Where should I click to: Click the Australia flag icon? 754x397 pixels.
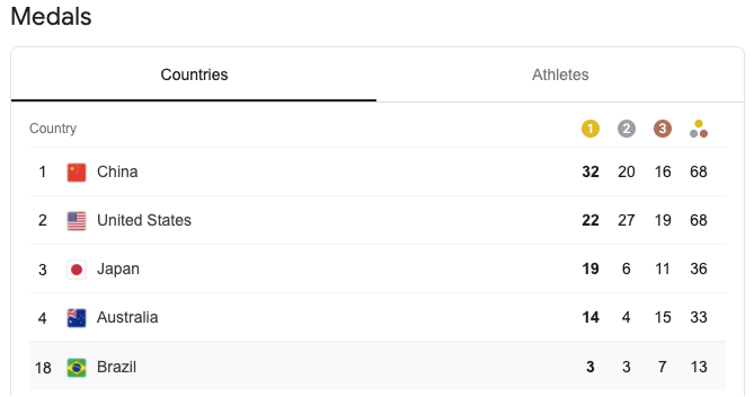[76, 318]
